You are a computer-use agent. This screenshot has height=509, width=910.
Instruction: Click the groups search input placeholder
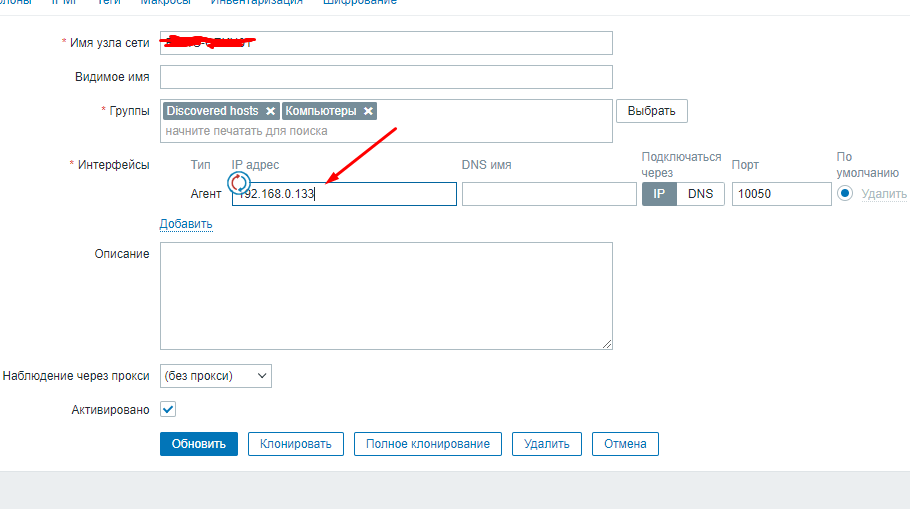247,131
